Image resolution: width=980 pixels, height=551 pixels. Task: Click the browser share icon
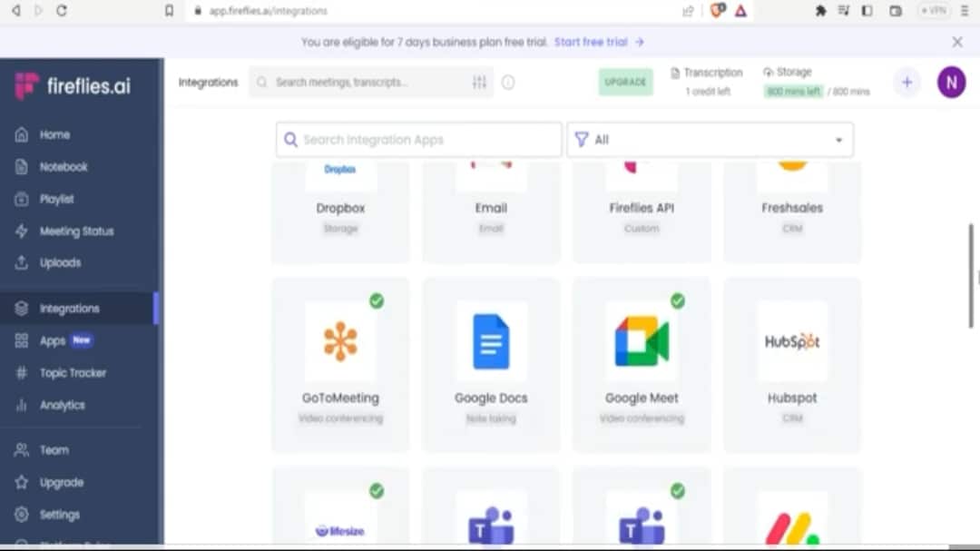tap(688, 11)
